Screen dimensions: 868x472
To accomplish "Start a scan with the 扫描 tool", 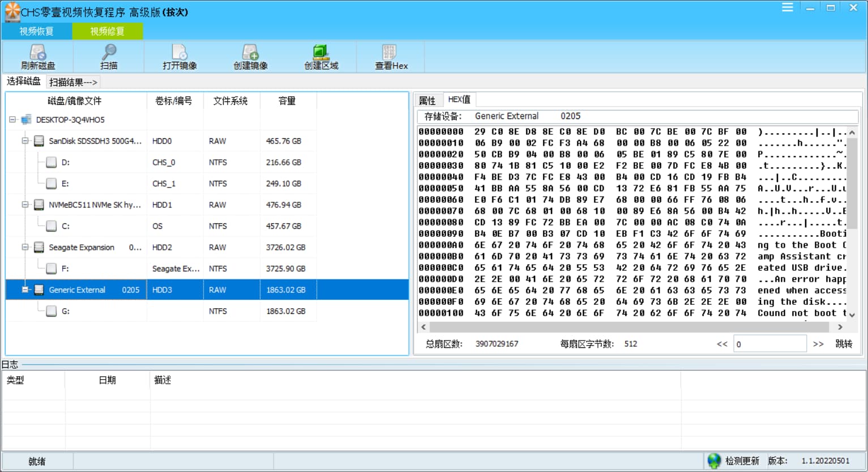I will tap(108, 56).
